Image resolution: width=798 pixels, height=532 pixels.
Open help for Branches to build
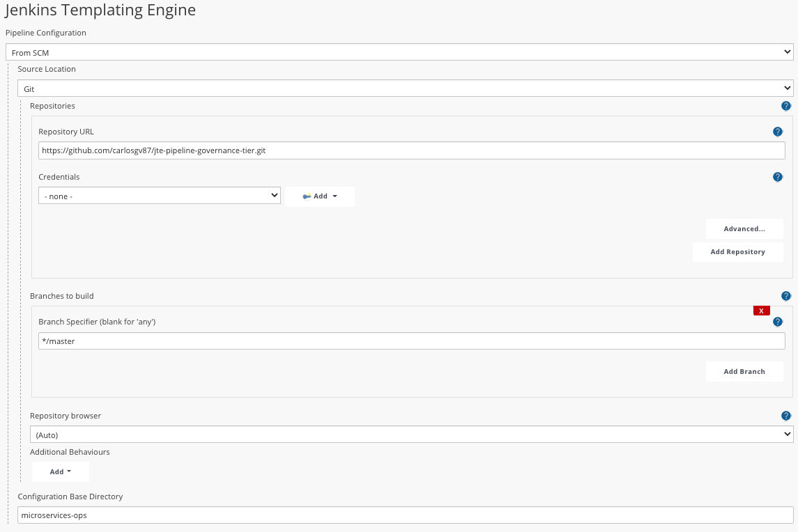786,296
